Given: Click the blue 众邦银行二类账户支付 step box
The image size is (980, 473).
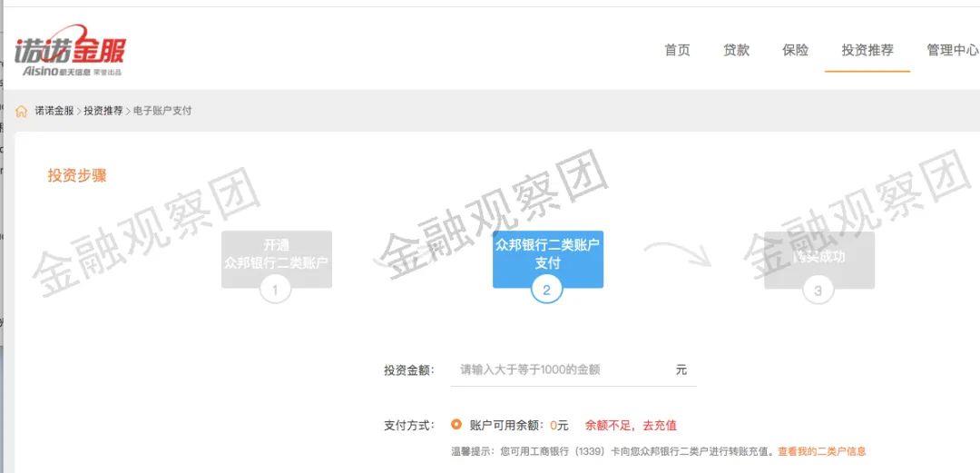Looking at the screenshot, I should [547, 259].
